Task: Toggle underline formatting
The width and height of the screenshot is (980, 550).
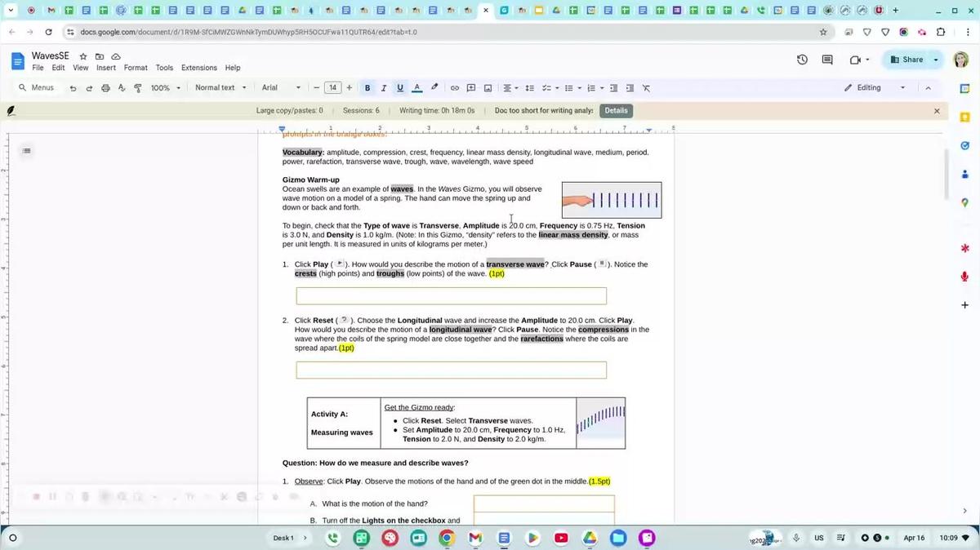Action: tap(400, 88)
